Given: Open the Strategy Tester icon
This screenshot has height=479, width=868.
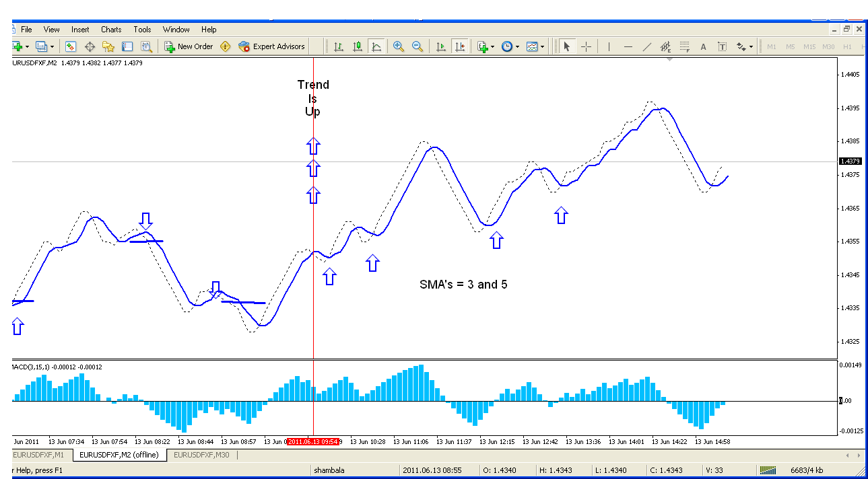Looking at the screenshot, I should pos(146,46).
